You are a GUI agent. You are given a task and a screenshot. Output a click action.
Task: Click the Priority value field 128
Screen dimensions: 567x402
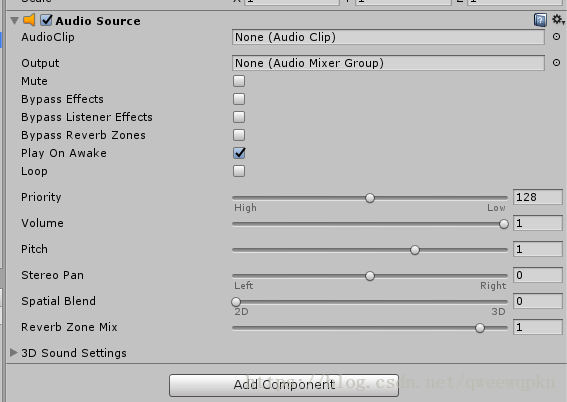click(538, 197)
